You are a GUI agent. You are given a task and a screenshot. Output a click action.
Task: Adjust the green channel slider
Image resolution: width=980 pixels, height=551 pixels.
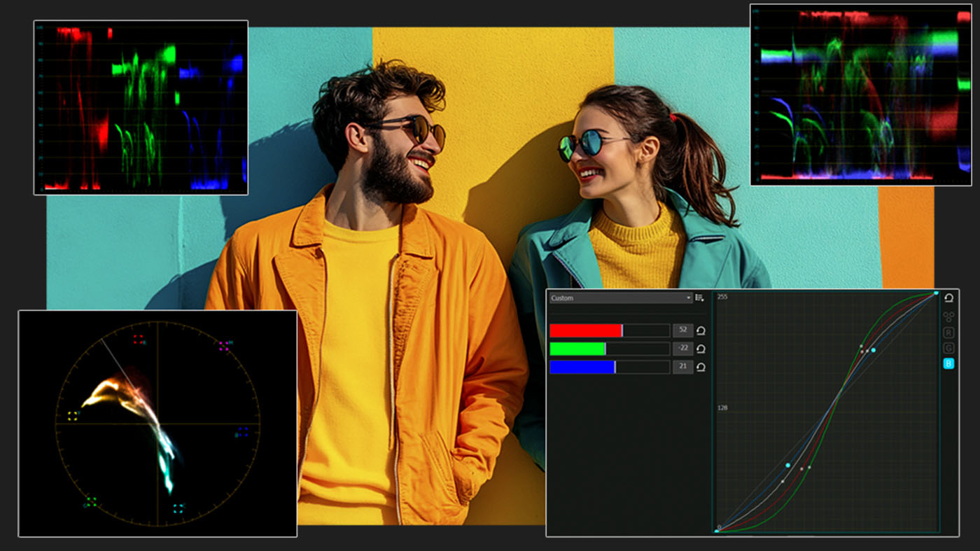click(x=610, y=349)
